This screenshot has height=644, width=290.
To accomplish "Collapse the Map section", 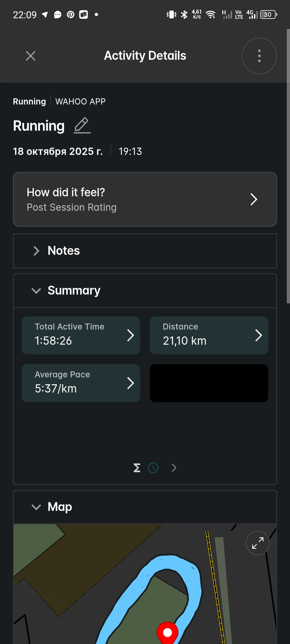I will pos(145,507).
